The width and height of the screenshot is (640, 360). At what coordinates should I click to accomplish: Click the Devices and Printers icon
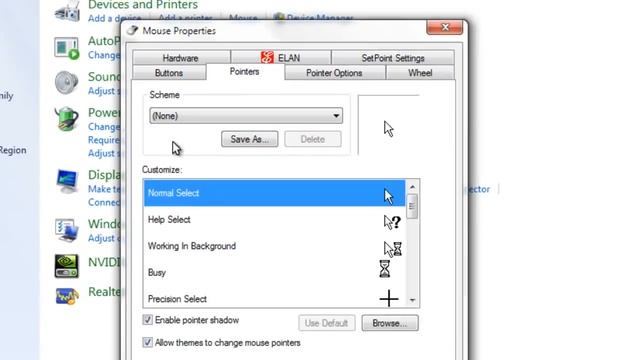click(67, 11)
